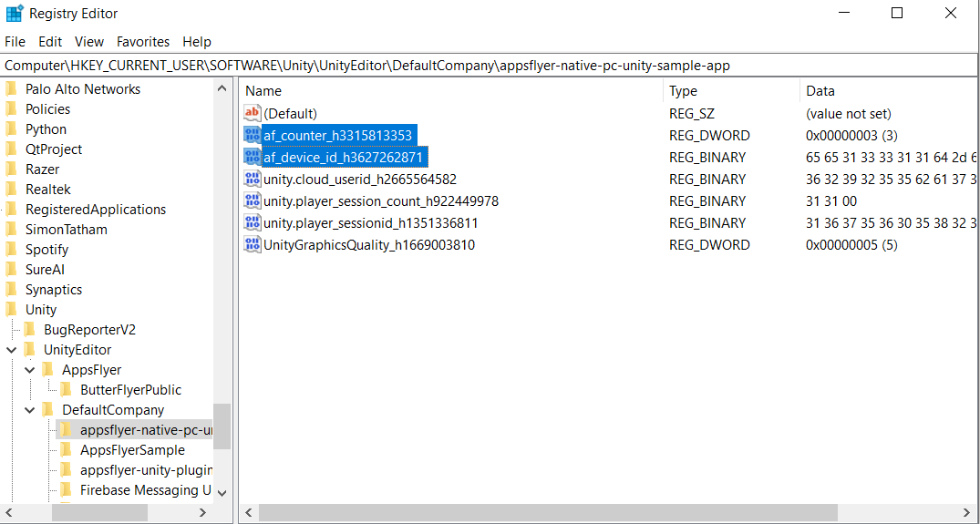980x524 pixels.
Task: Click the Registry Editor title bar icon
Action: 15,13
